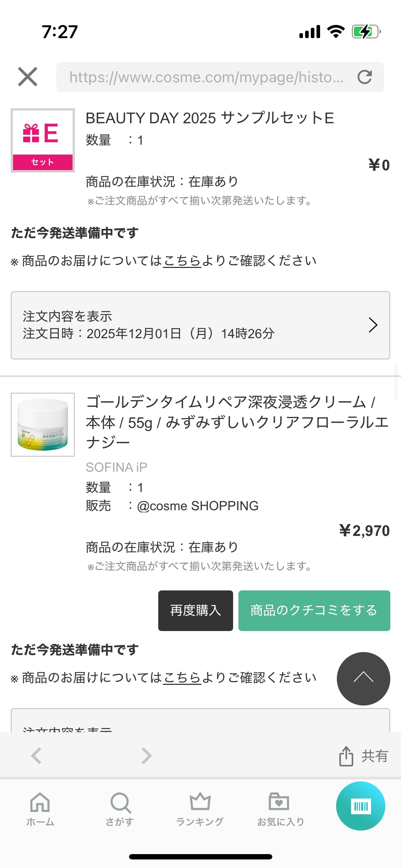401x868 pixels.
Task: Open the ホーム tab
Action: [x=40, y=809]
